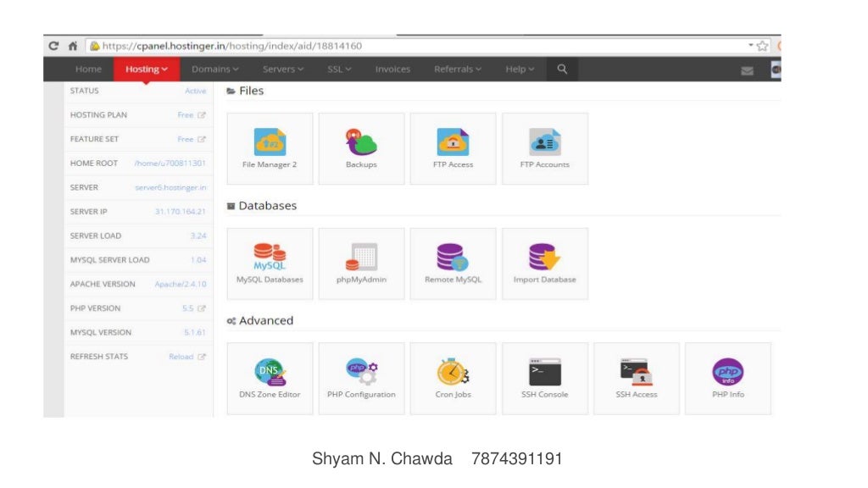Image resolution: width=868 pixels, height=488 pixels.
Task: Expand the Domains menu
Action: (214, 69)
